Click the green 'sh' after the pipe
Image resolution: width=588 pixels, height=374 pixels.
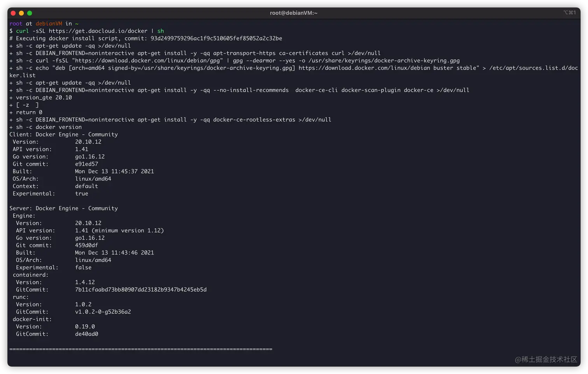click(x=161, y=31)
